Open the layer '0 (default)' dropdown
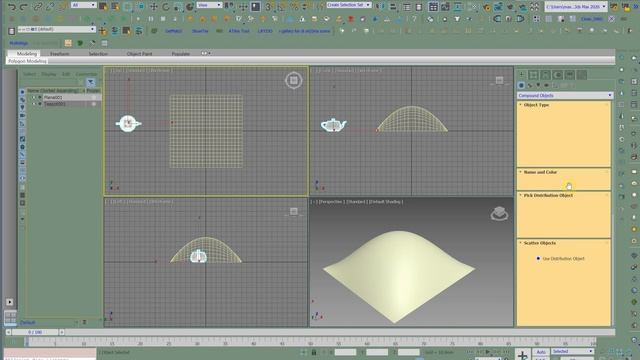The width and height of the screenshot is (640, 360). point(57,29)
